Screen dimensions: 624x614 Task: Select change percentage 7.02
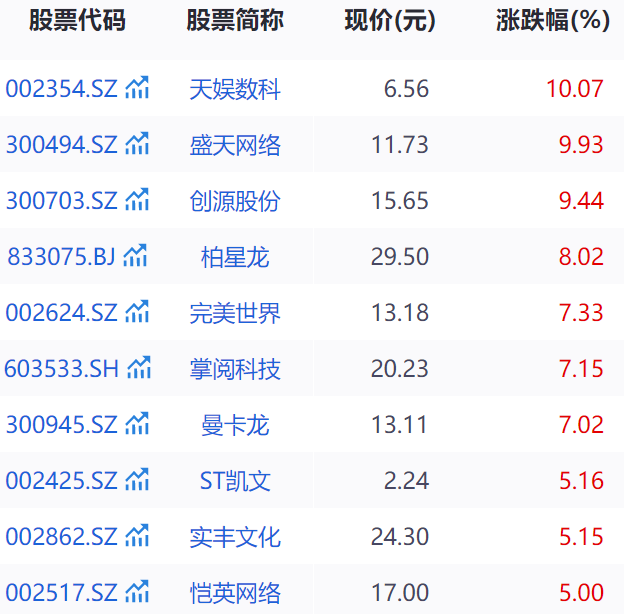(x=581, y=425)
